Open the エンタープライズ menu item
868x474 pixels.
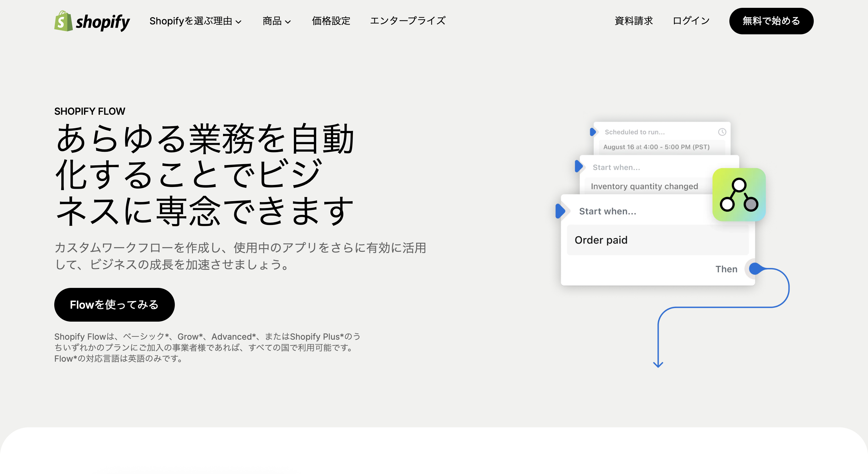point(408,21)
